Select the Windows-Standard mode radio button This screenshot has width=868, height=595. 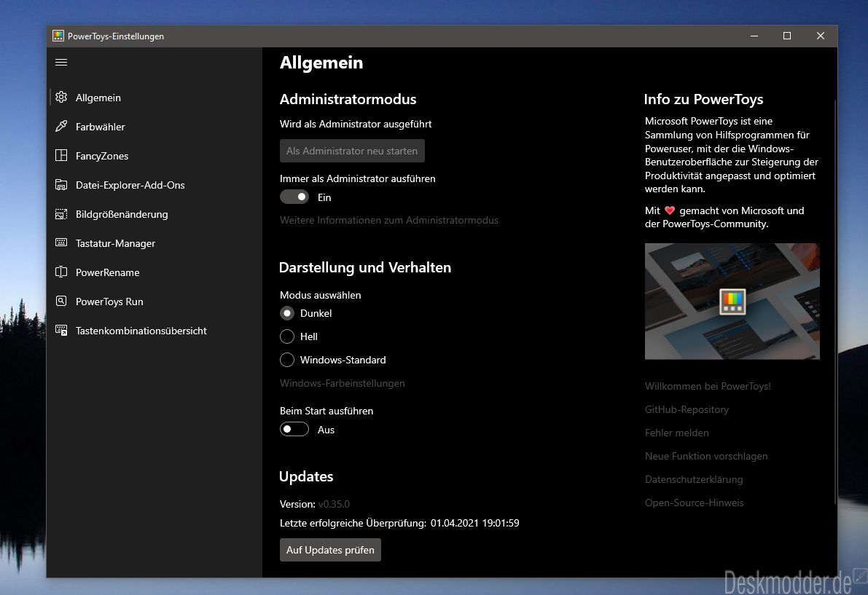(286, 360)
